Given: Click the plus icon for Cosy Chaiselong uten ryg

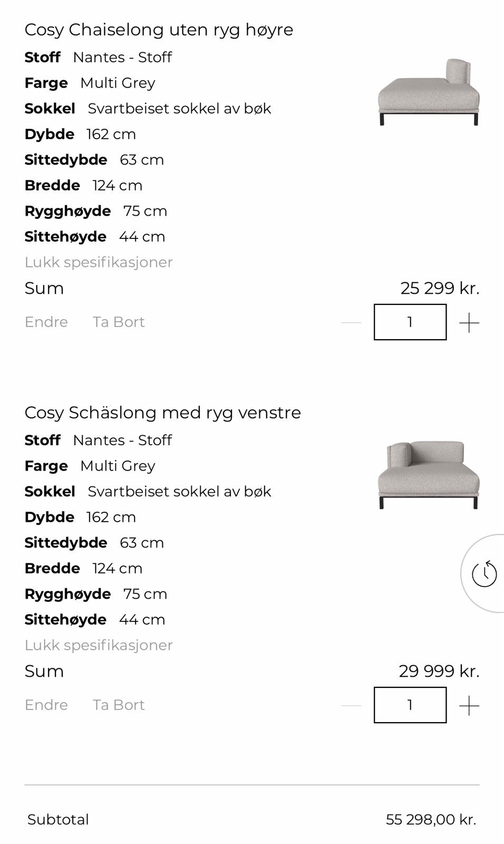Looking at the screenshot, I should click(x=470, y=322).
